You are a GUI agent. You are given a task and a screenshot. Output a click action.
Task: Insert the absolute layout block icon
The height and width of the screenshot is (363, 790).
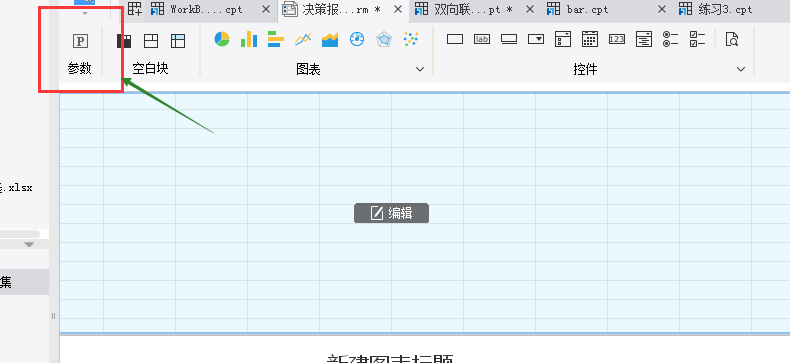pos(151,41)
